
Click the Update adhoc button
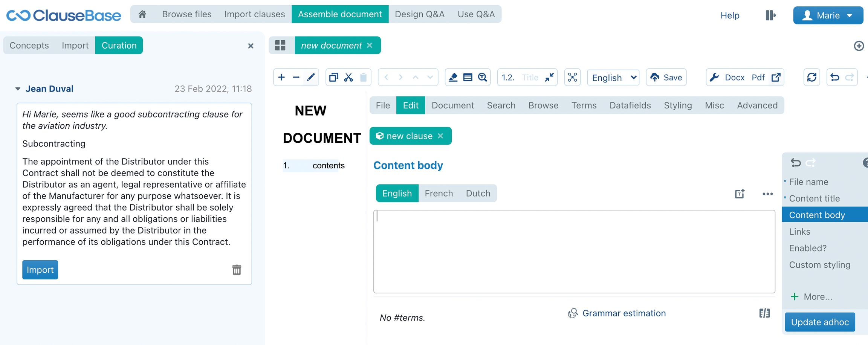pos(819,322)
